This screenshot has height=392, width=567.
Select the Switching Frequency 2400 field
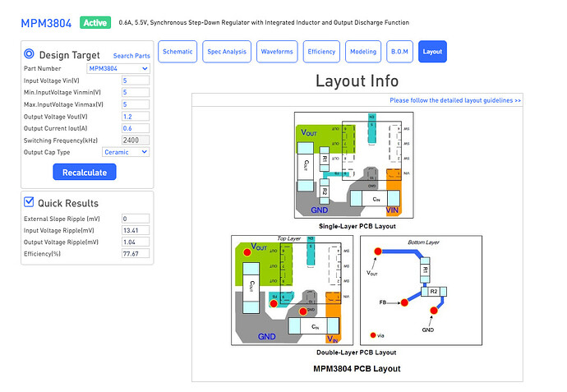(136, 141)
